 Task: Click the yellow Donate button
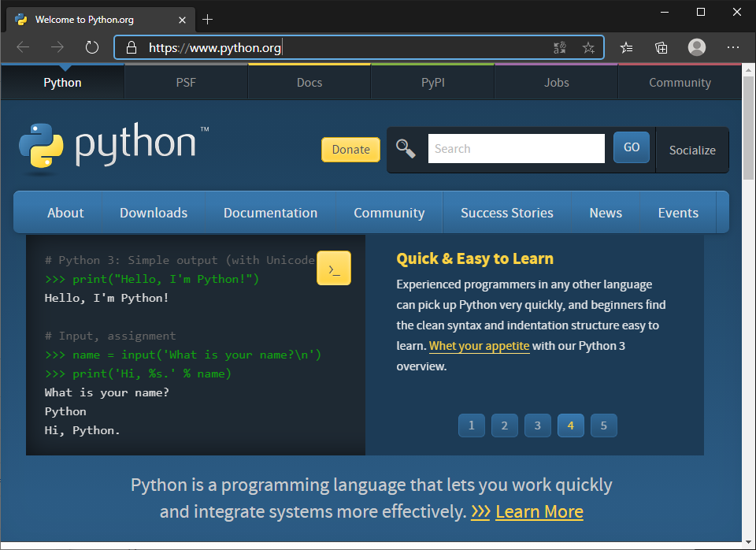pyautogui.click(x=350, y=150)
